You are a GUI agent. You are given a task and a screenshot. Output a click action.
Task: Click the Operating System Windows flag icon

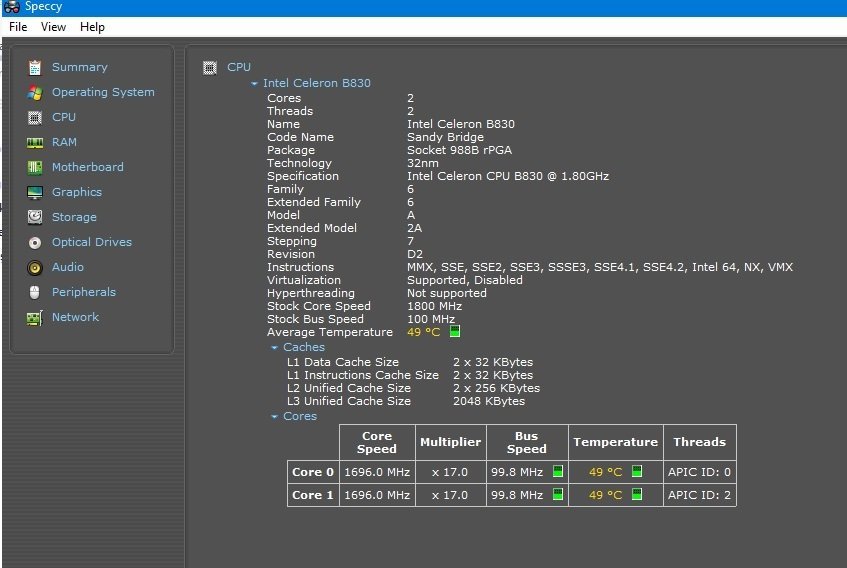[x=35, y=92]
